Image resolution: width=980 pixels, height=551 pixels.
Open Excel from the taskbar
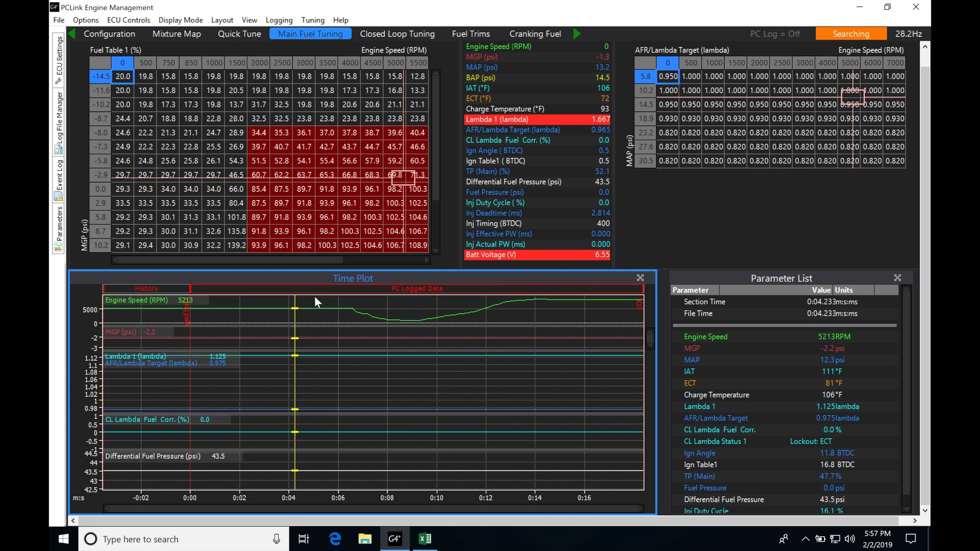[x=425, y=539]
